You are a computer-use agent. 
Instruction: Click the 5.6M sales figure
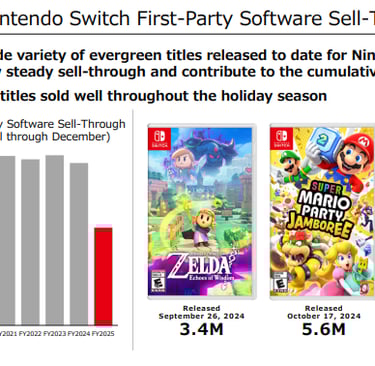pos(323,329)
